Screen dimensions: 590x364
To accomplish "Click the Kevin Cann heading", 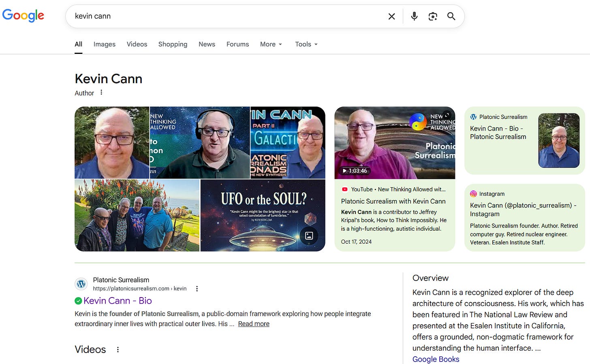I will (x=109, y=79).
